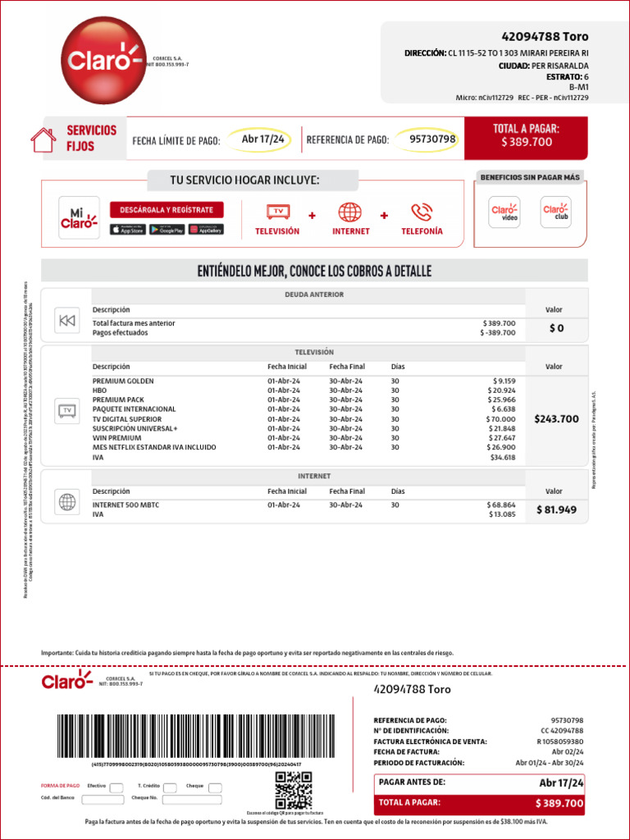Click the Periodo de Facturación date range
Screen dimensions: 630x840
coord(550,763)
